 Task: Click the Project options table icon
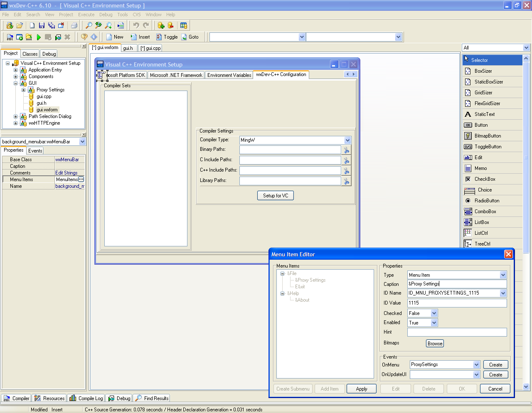point(184,25)
